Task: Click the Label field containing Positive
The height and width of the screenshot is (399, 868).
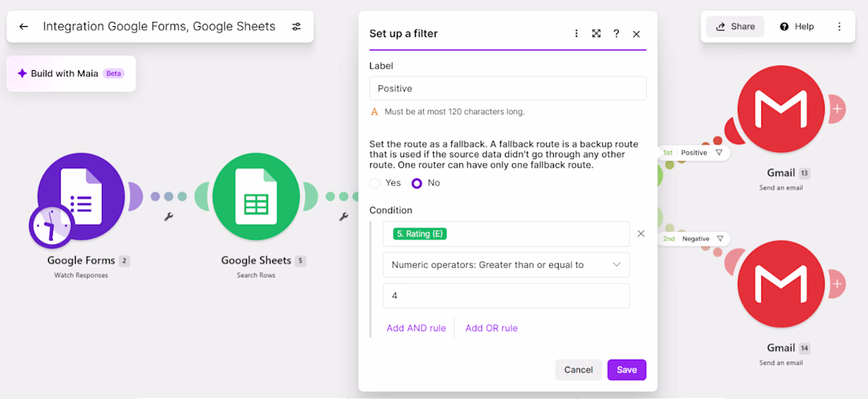Action: coord(507,88)
